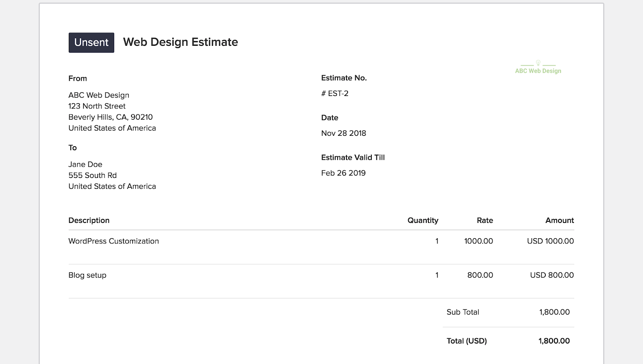Click the From address block
The width and height of the screenshot is (643, 364).
[112, 111]
